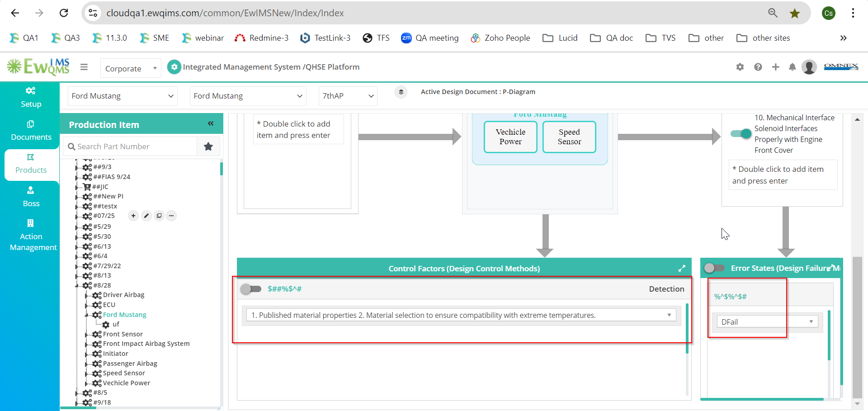Viewport: 868px width, 411px height.
Task: Reload the current browser page
Action: (64, 13)
